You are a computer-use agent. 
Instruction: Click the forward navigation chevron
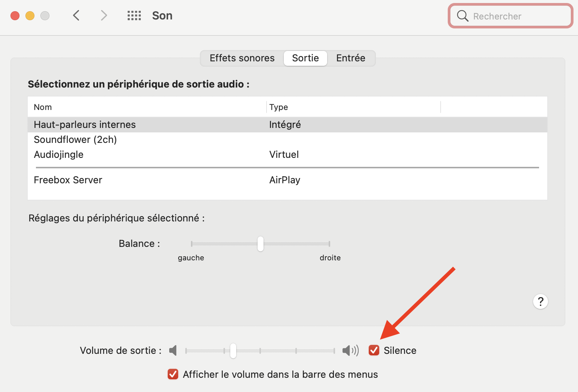pyautogui.click(x=104, y=16)
